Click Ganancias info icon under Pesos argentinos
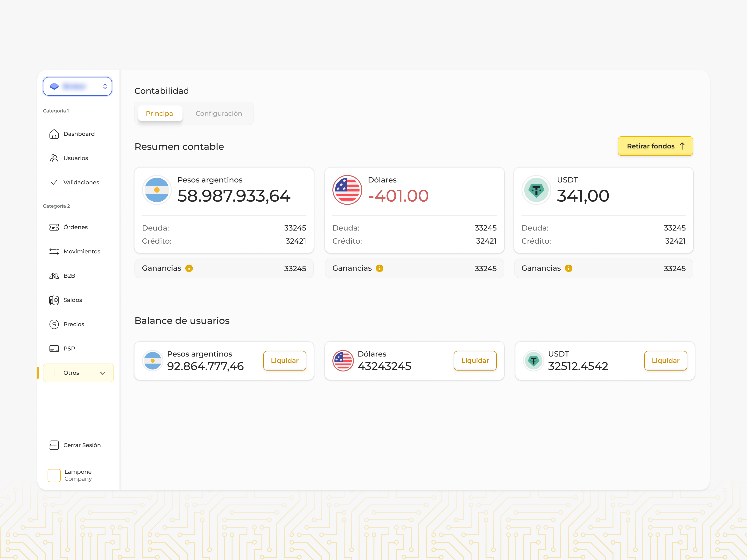This screenshot has height=560, width=747. [x=189, y=268]
